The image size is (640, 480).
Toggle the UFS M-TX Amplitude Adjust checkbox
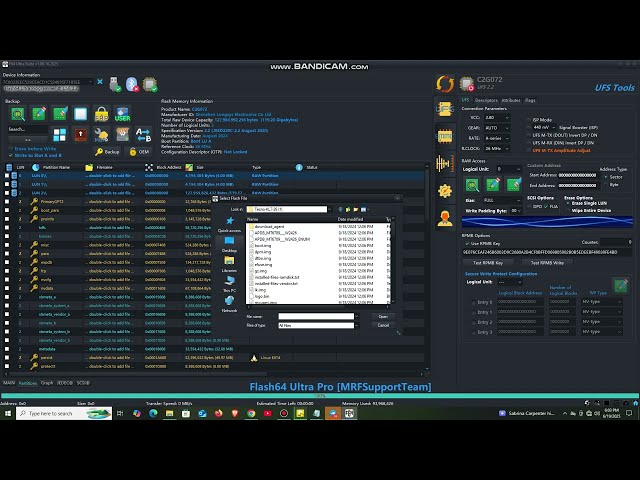point(529,150)
